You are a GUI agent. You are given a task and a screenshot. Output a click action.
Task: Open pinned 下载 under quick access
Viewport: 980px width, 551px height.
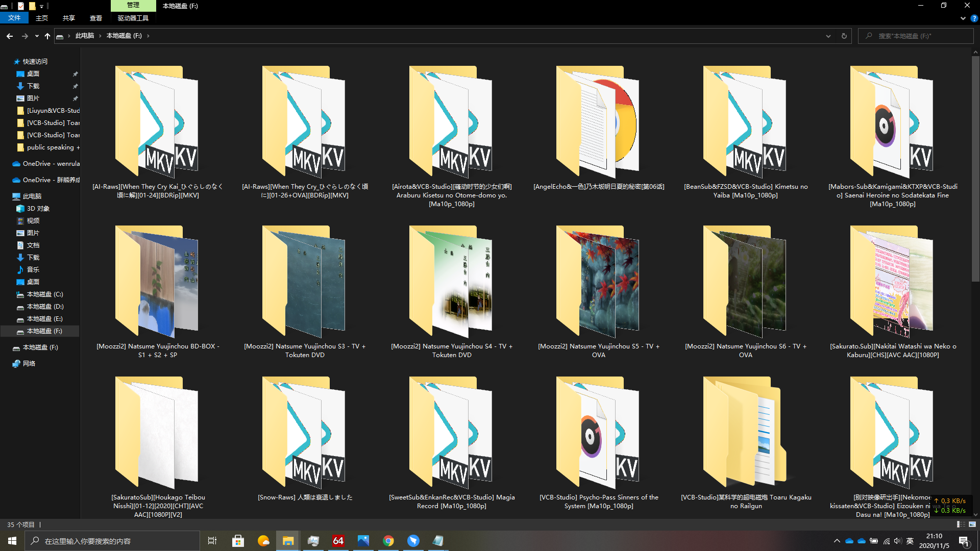(33, 86)
